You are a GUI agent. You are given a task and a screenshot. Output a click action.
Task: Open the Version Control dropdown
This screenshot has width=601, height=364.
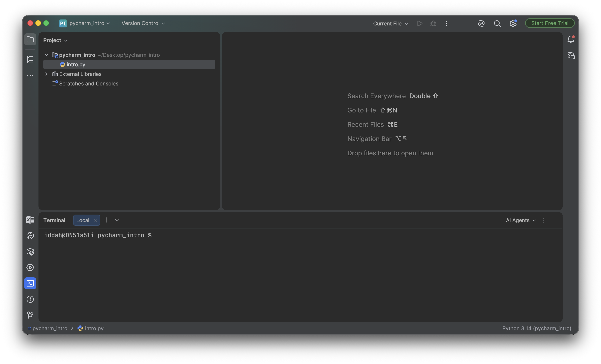click(143, 23)
